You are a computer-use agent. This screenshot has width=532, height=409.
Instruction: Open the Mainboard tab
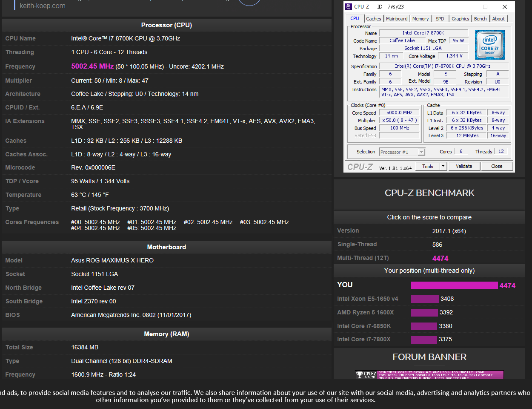[x=397, y=19]
